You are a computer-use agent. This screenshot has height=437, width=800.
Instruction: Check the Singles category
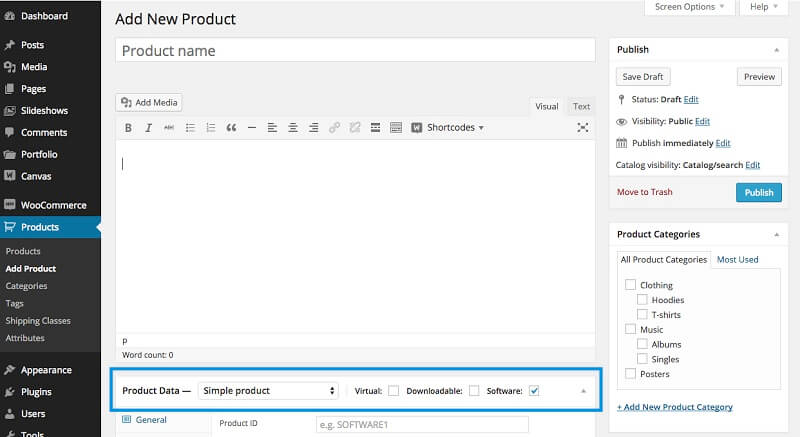coord(642,358)
